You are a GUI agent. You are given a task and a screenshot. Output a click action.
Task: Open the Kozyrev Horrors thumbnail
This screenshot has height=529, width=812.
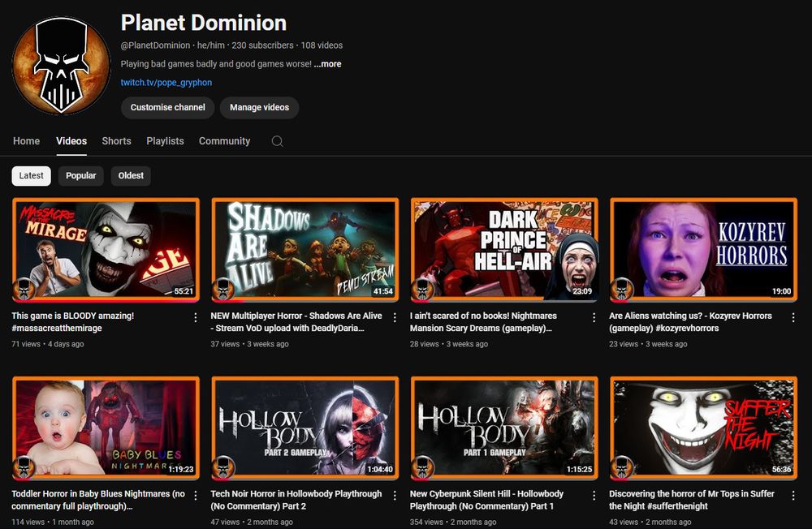[x=703, y=249]
